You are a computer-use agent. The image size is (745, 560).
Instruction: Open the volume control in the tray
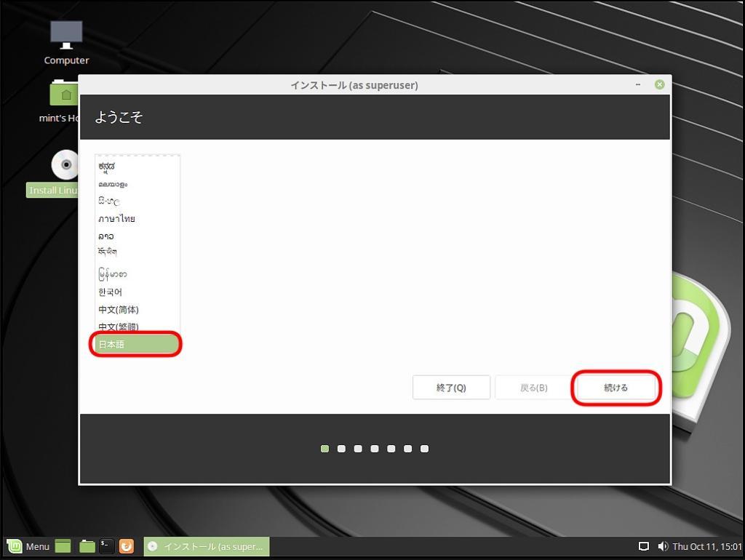[x=663, y=546]
